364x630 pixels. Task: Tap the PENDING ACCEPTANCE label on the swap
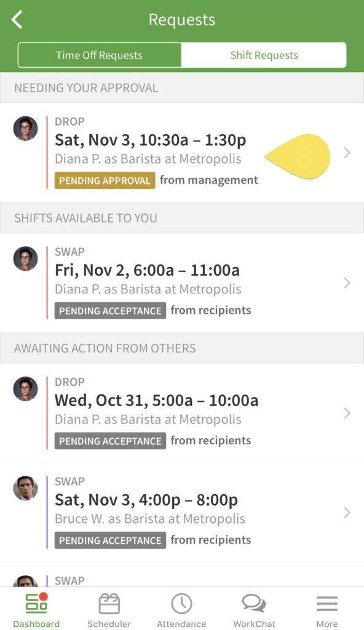tap(109, 311)
